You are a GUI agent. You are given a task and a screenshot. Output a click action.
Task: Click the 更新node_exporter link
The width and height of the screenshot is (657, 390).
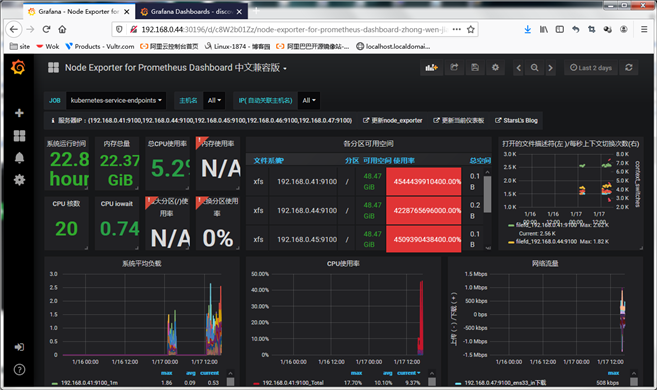pyautogui.click(x=393, y=121)
